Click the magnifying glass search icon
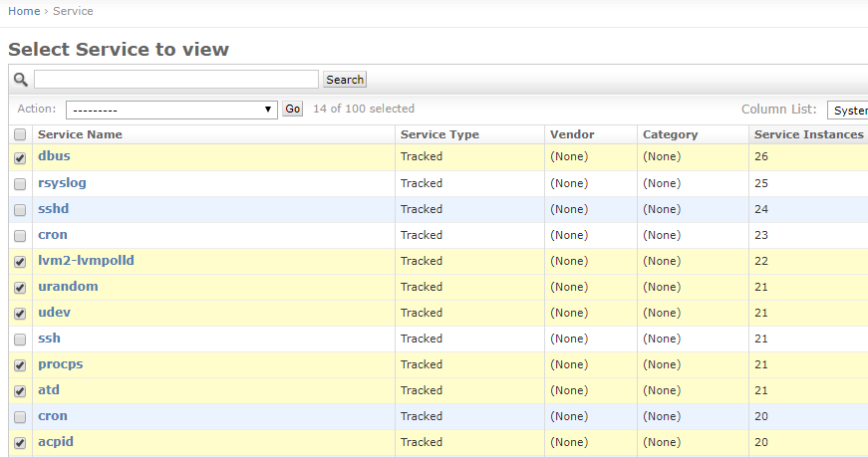 pos(20,80)
